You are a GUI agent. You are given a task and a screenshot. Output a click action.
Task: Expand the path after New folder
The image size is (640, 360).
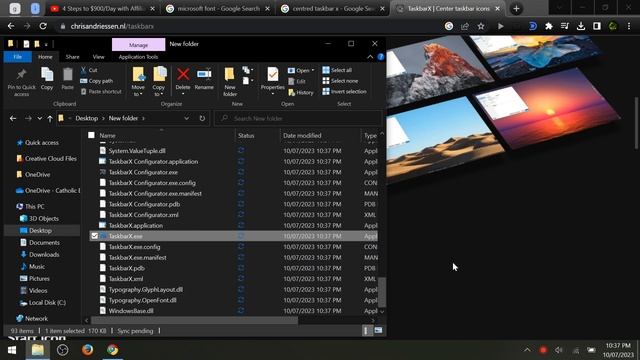pyautogui.click(x=143, y=118)
